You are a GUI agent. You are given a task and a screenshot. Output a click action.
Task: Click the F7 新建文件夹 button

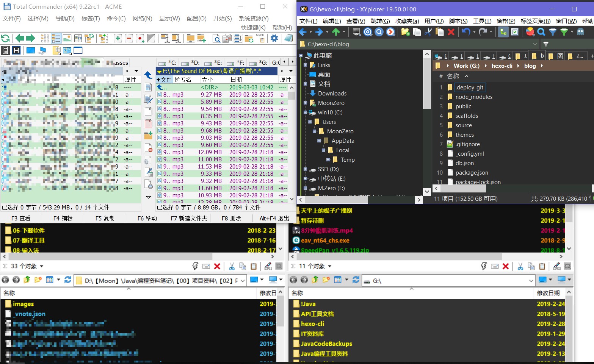189,218
